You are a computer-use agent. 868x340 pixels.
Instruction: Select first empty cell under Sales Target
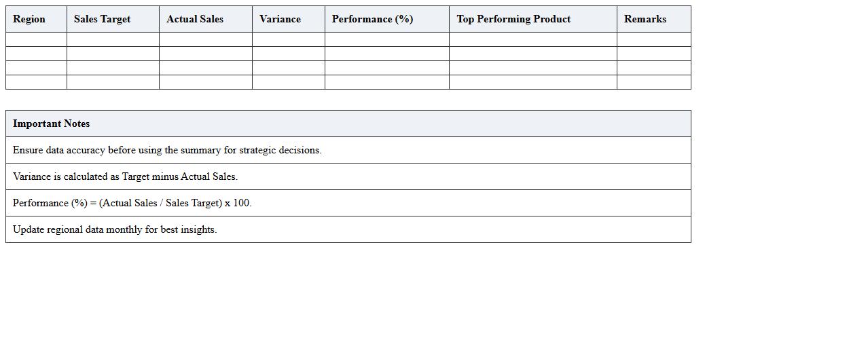point(113,39)
